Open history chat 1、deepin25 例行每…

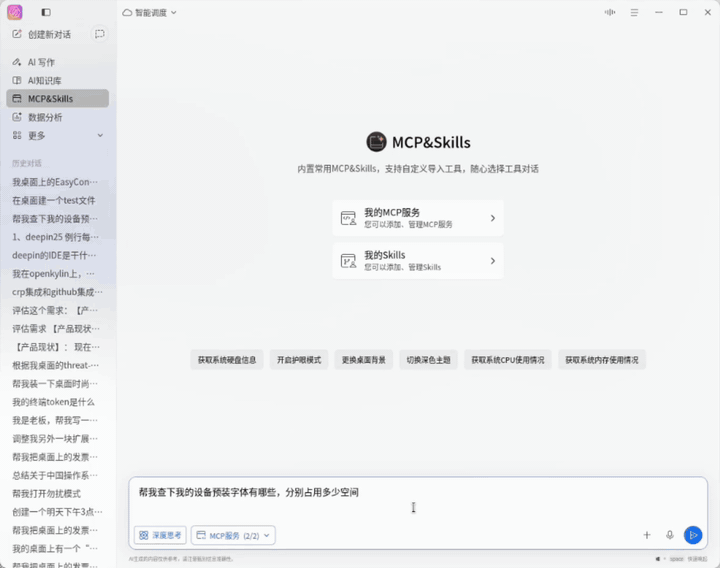click(x=57, y=237)
